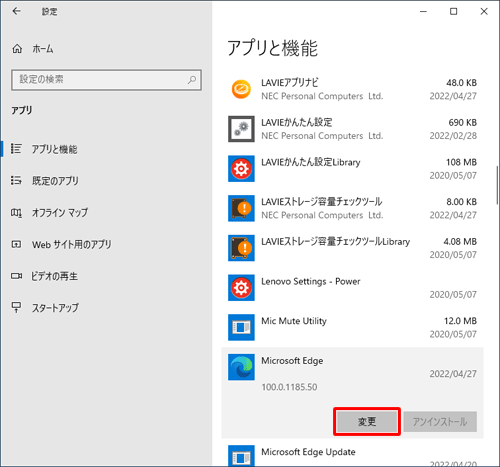Screen dimensions: 500x467
Task: Click the 8.00 KB size value
Action: pos(462,202)
